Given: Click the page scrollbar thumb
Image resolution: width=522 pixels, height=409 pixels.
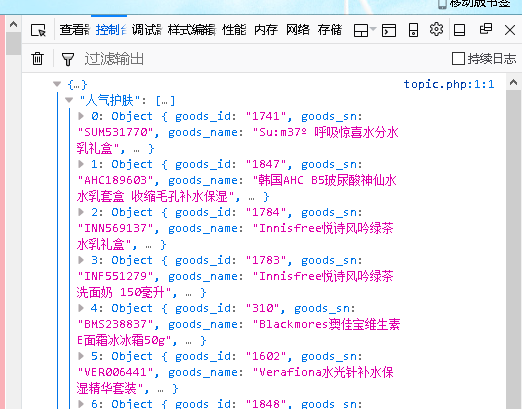Looking at the screenshot, I should (x=13, y=44).
